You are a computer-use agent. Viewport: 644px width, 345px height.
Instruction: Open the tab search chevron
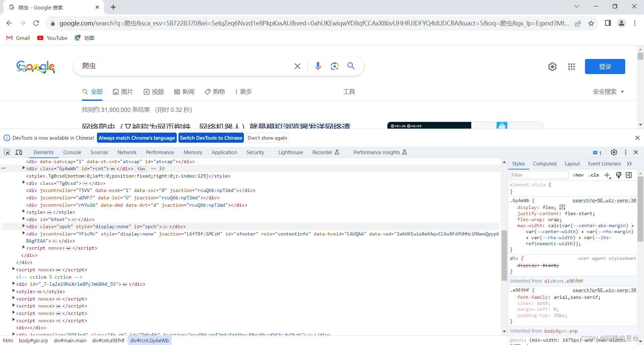(577, 6)
